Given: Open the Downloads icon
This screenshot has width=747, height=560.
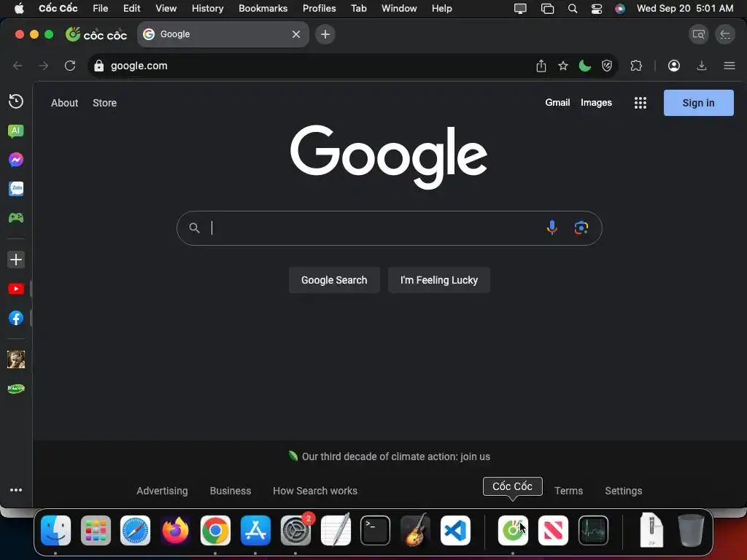Looking at the screenshot, I should [702, 66].
